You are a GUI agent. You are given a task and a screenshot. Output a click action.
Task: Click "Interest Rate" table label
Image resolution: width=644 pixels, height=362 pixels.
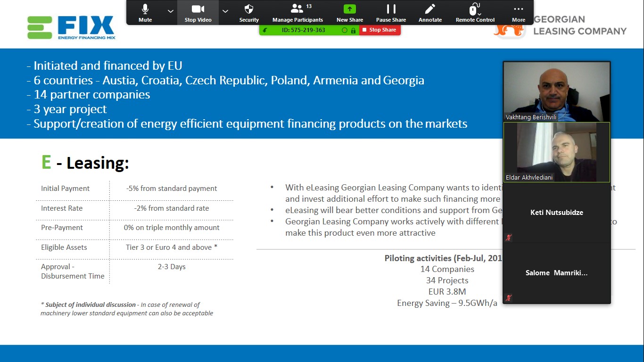[62, 208]
